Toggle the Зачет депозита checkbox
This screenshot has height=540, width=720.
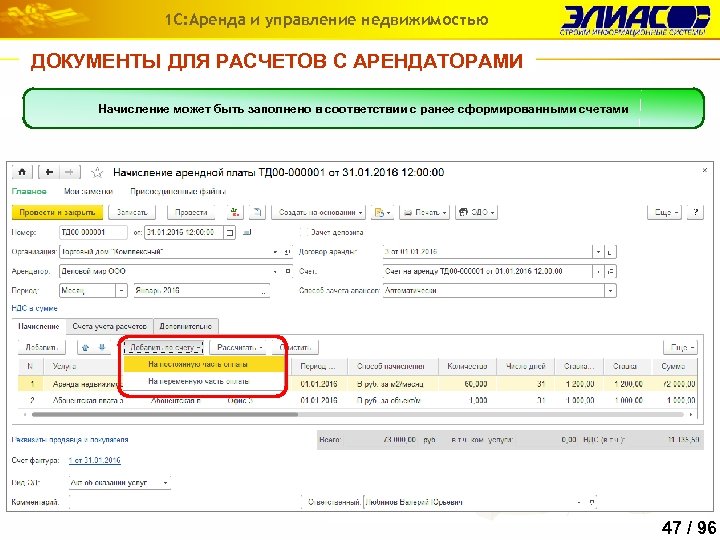point(304,232)
